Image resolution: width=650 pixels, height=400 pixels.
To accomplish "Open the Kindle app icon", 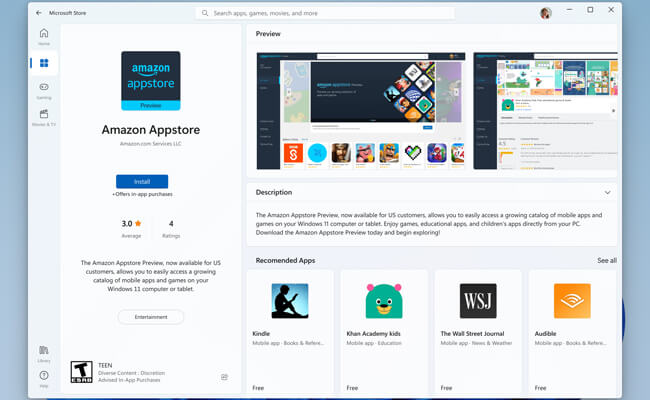I will coord(290,301).
